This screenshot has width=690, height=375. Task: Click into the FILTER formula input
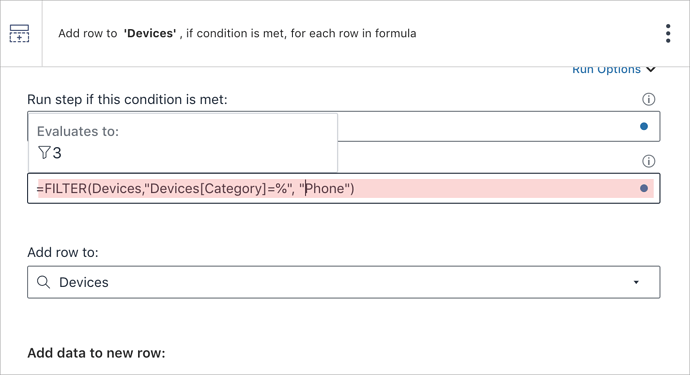[x=344, y=188]
